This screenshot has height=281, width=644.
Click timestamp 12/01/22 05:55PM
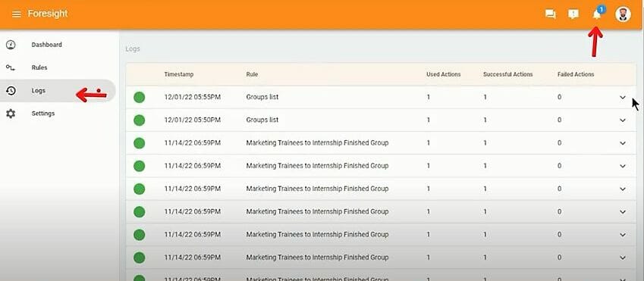pos(193,97)
